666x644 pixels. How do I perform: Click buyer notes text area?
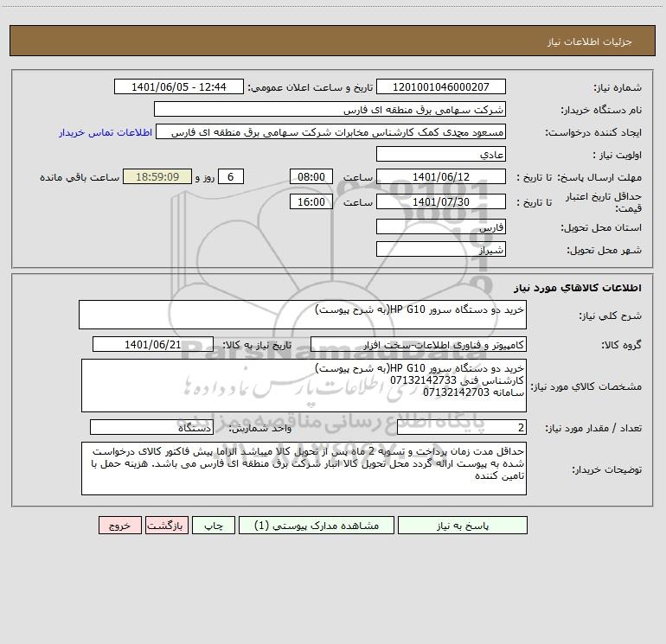[304, 469]
